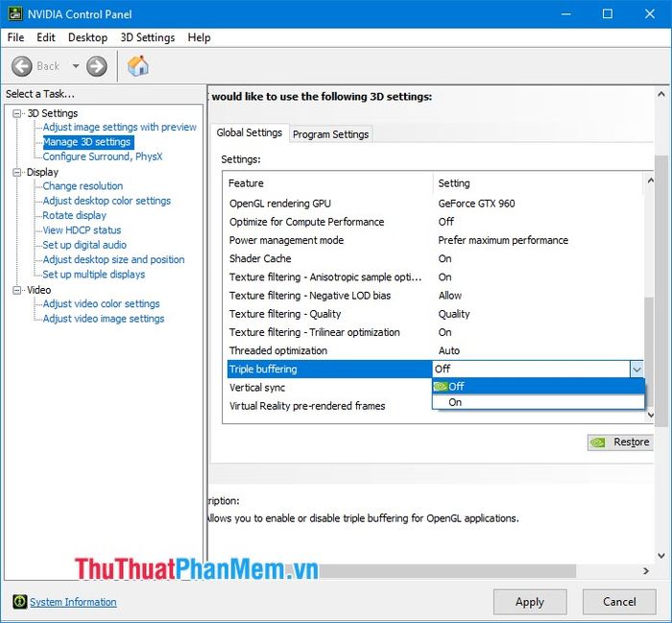The image size is (672, 623).
Task: Select Power management mode row
Action: (435, 240)
